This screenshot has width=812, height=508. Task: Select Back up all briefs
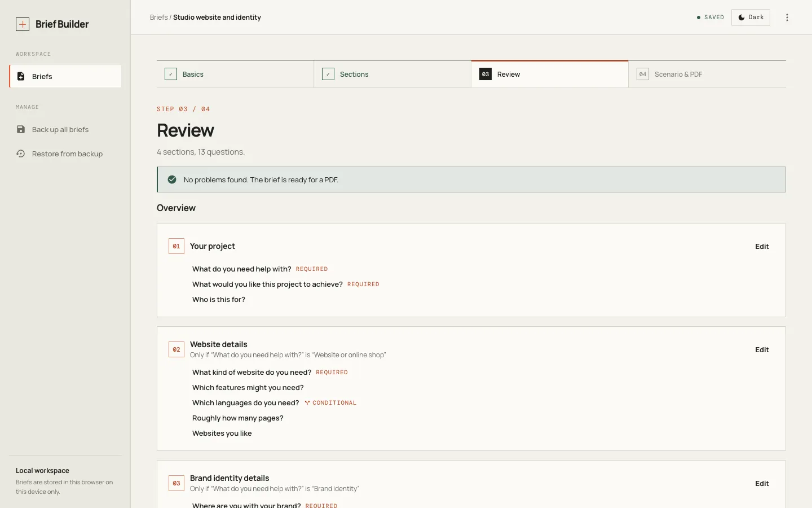point(65,129)
